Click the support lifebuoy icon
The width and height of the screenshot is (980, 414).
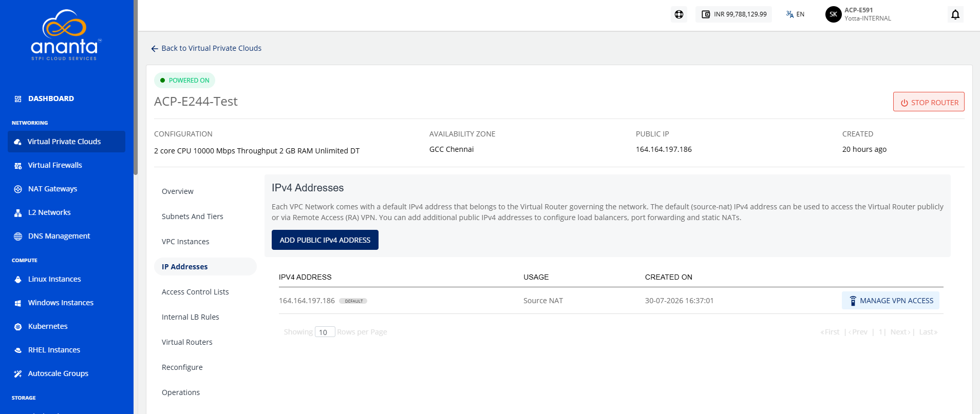click(679, 14)
